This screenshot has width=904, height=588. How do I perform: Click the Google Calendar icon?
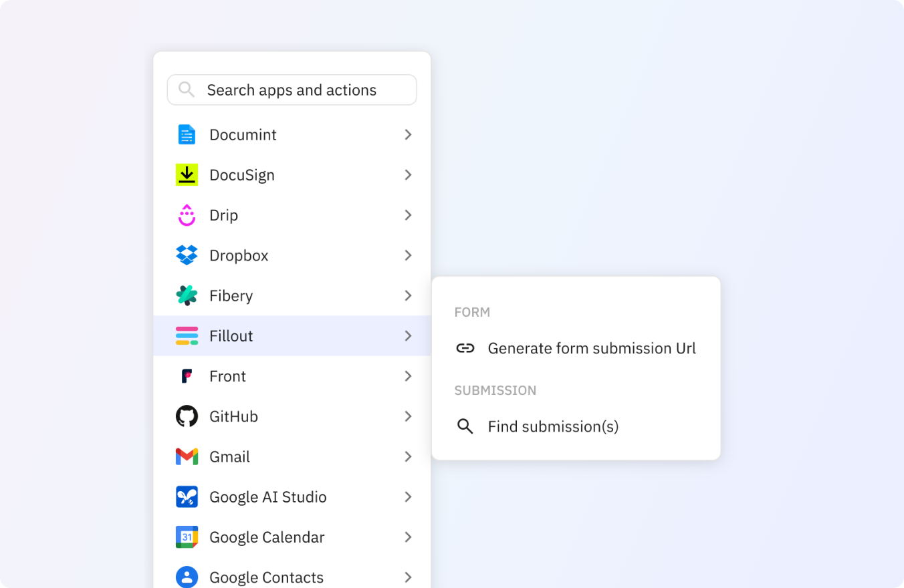click(x=187, y=537)
